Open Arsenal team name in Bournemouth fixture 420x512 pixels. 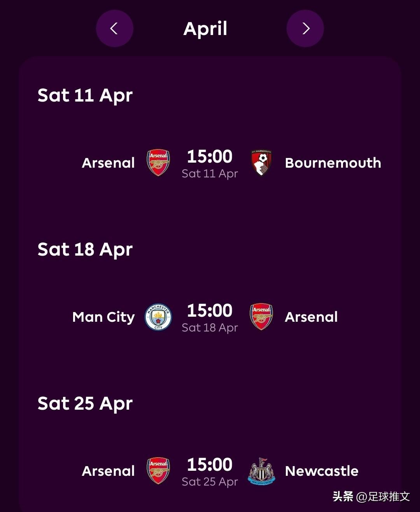108,163
